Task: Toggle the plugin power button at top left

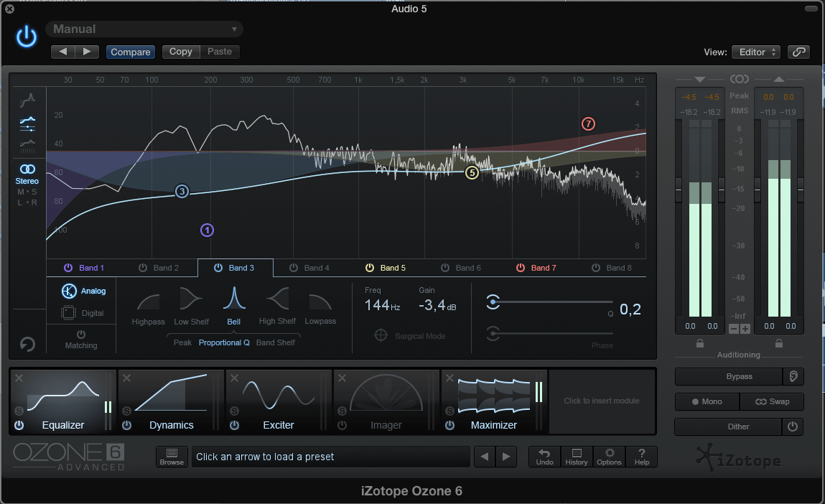Action: coord(27,37)
